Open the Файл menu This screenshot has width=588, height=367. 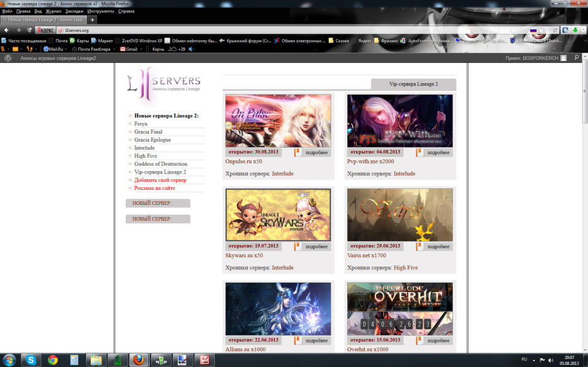pos(7,11)
